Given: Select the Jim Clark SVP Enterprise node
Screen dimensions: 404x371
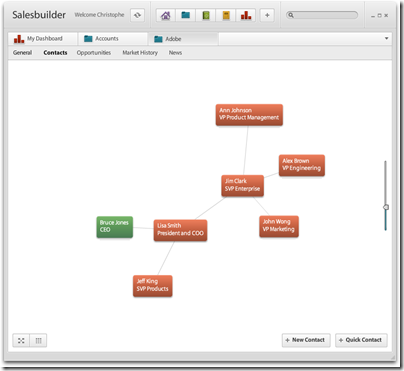Looking at the screenshot, I should tap(242, 185).
